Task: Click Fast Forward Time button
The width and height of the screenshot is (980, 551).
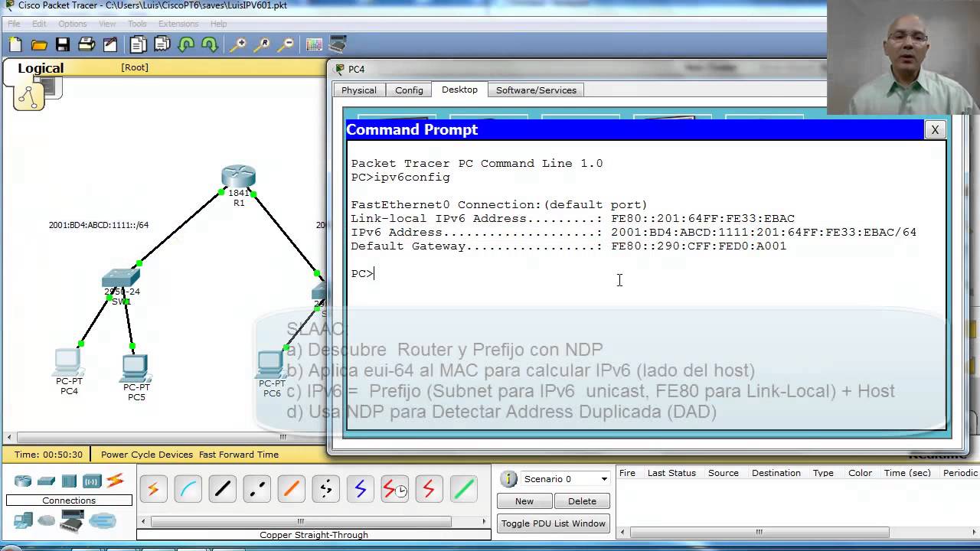Action: coord(239,455)
